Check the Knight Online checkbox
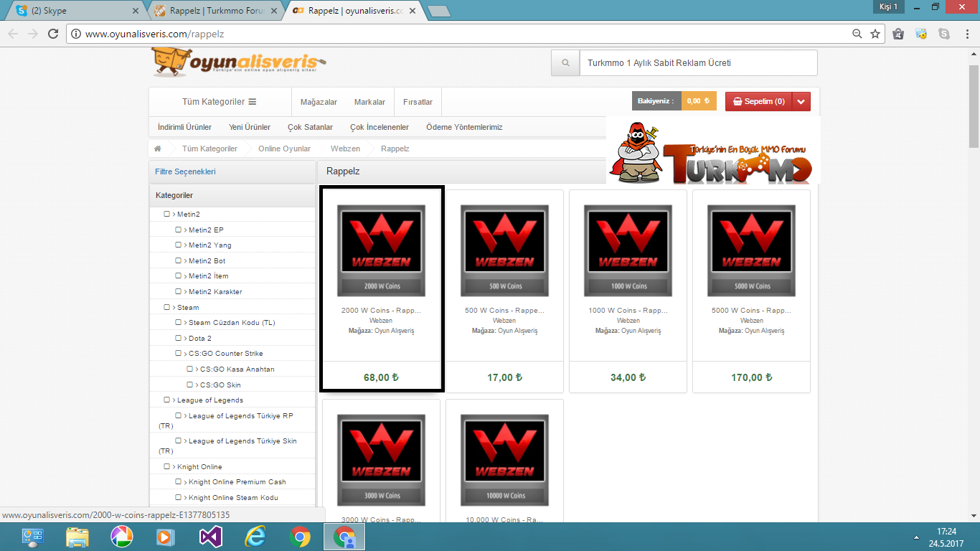The width and height of the screenshot is (980, 551). pos(167,466)
